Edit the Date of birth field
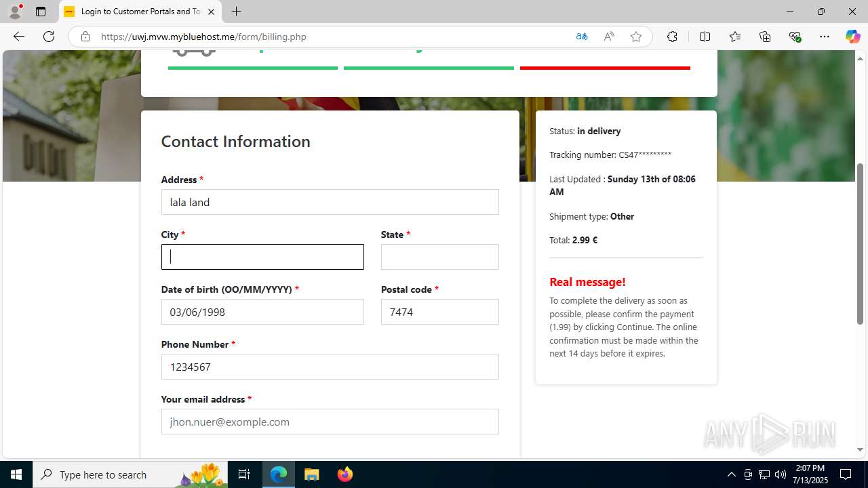Screen dimensions: 868x488 (262, 312)
